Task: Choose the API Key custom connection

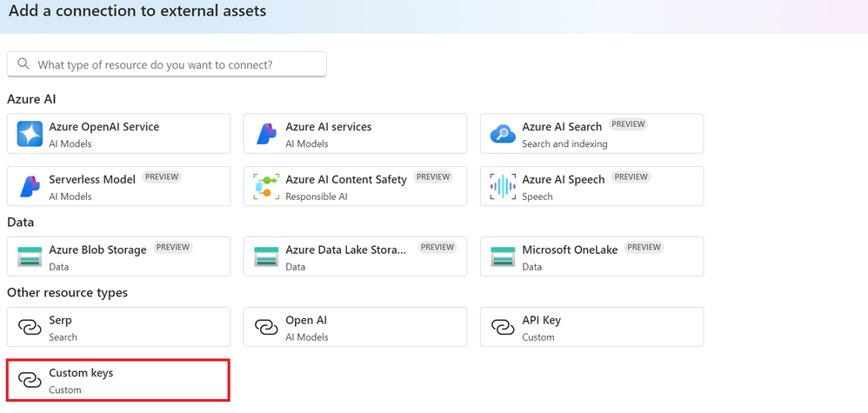Action: pos(591,327)
